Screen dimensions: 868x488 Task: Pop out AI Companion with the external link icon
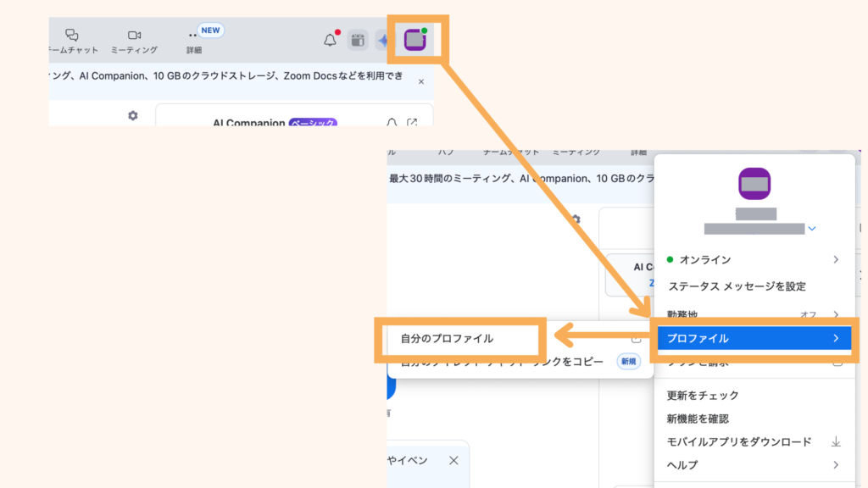(414, 124)
